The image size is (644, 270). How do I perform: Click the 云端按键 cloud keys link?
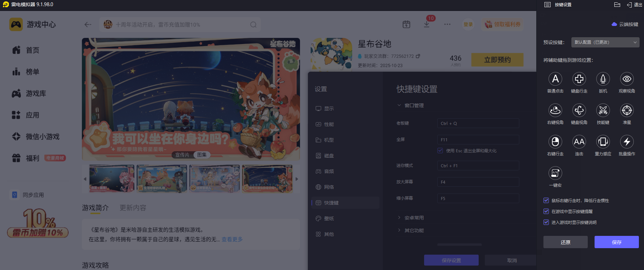pos(625,24)
